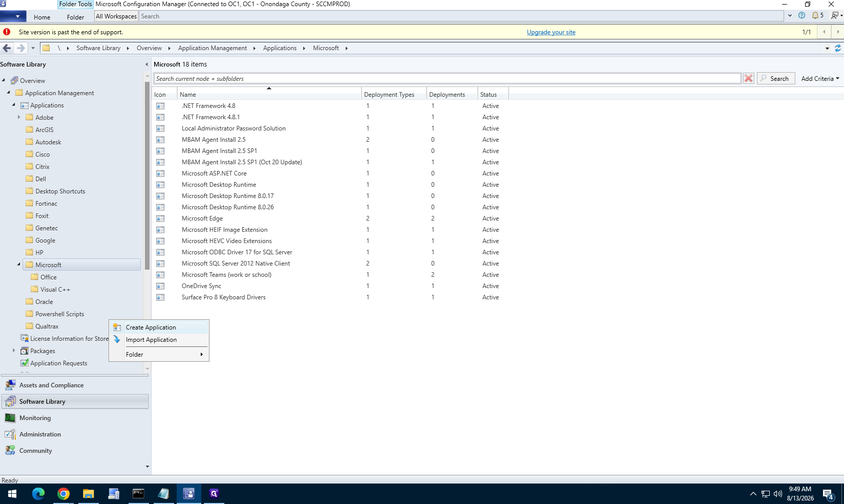This screenshot has height=504, width=844.
Task: Open the Home ribbon tab
Action: click(42, 17)
